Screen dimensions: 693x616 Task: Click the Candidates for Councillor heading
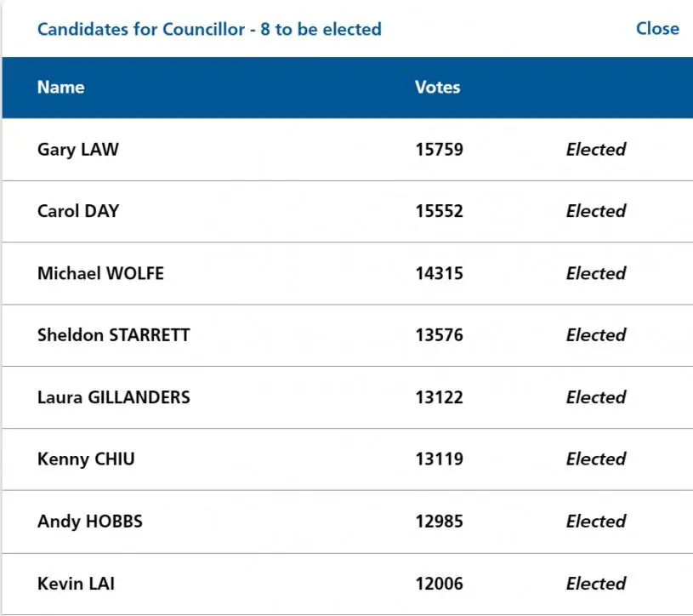pos(209,29)
